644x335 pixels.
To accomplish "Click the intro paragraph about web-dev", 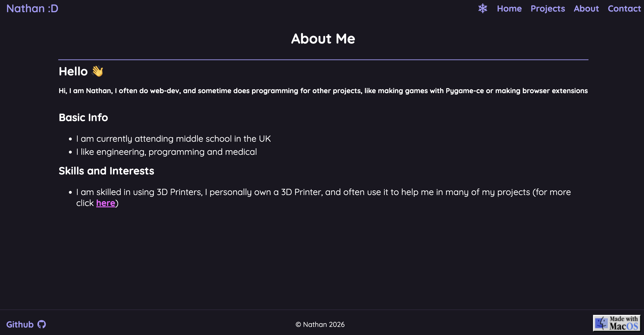I will coord(323,91).
